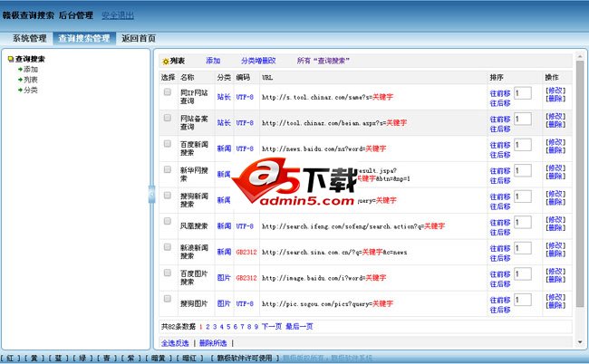The image size is (589, 364).
Task: Click 修改 for 同IP网站查询
Action: tap(555, 91)
